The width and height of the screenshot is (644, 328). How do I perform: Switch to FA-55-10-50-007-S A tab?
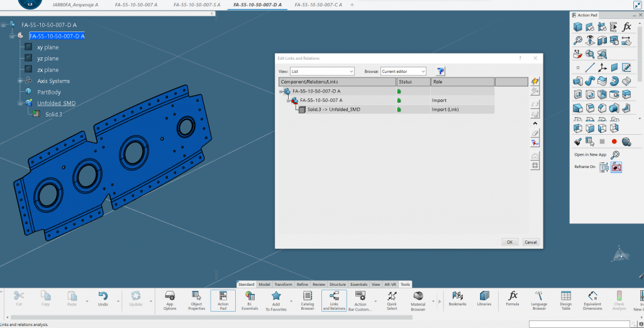(x=197, y=5)
